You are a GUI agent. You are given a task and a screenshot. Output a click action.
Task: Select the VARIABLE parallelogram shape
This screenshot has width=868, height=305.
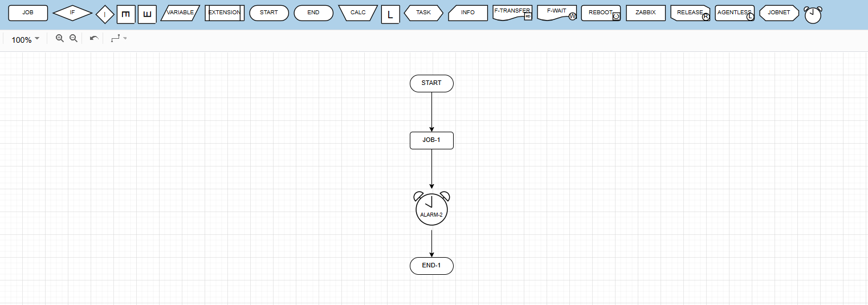(x=180, y=13)
